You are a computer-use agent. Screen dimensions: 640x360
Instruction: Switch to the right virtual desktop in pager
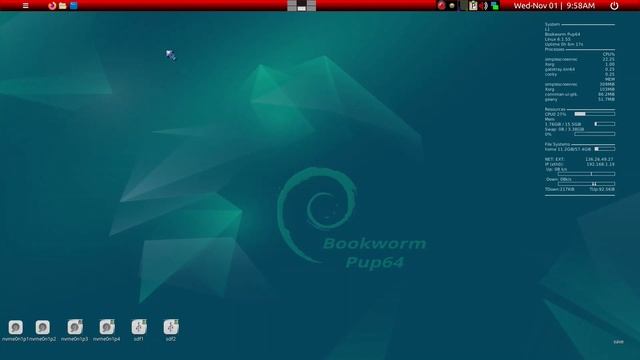point(311,6)
